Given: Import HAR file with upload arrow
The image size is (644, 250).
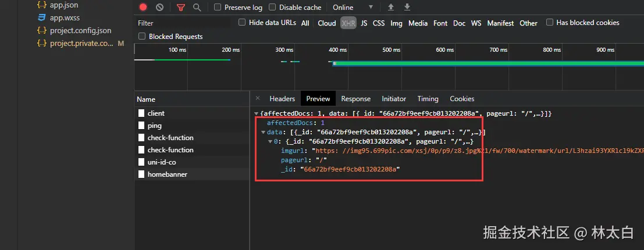Looking at the screenshot, I should click(x=391, y=7).
